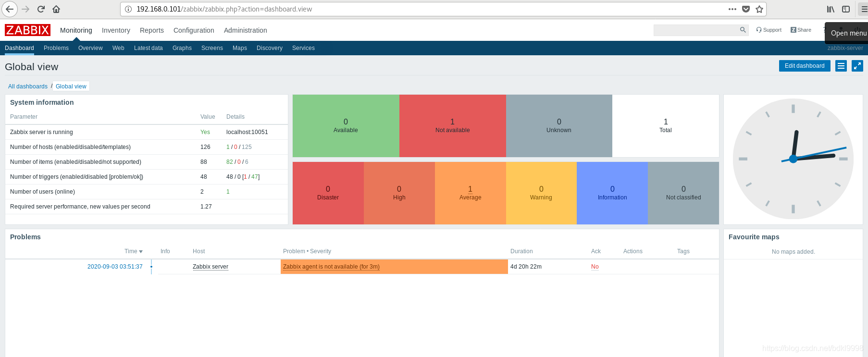
Task: Click the red Not available hosts tile
Action: [x=453, y=126]
